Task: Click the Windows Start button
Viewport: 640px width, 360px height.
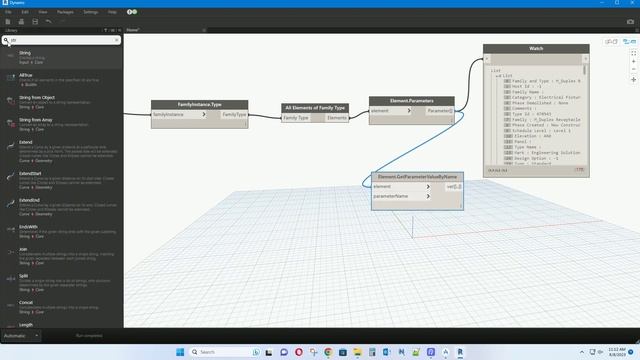Action: pyautogui.click(x=180, y=352)
